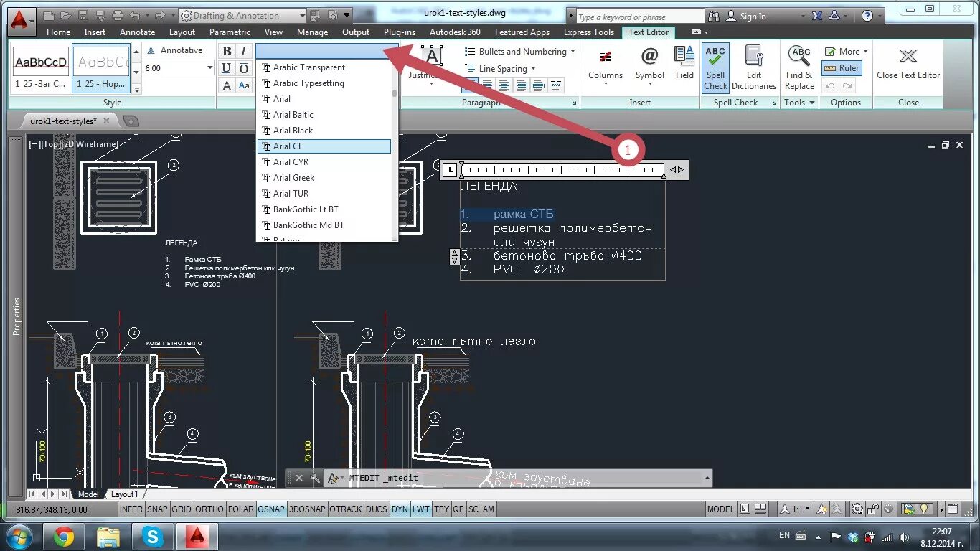
Task: Expand the Bullets and Numbering dropdown
Action: coord(573,52)
